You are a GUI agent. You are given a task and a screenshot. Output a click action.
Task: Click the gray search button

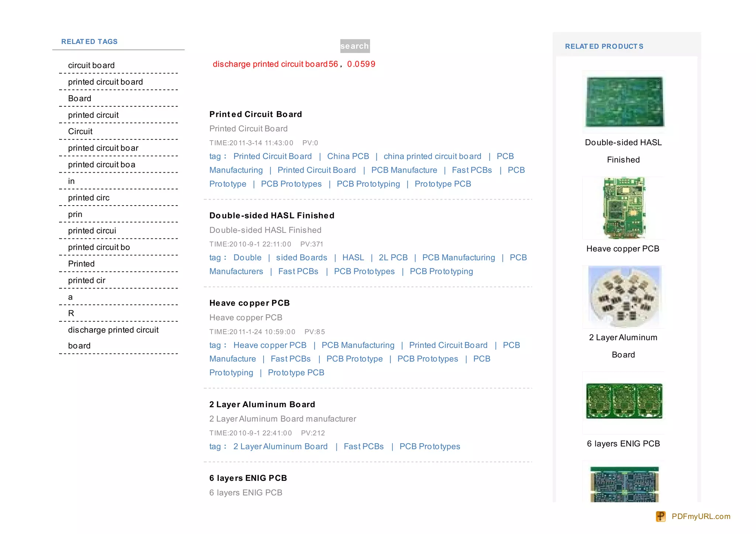point(354,46)
